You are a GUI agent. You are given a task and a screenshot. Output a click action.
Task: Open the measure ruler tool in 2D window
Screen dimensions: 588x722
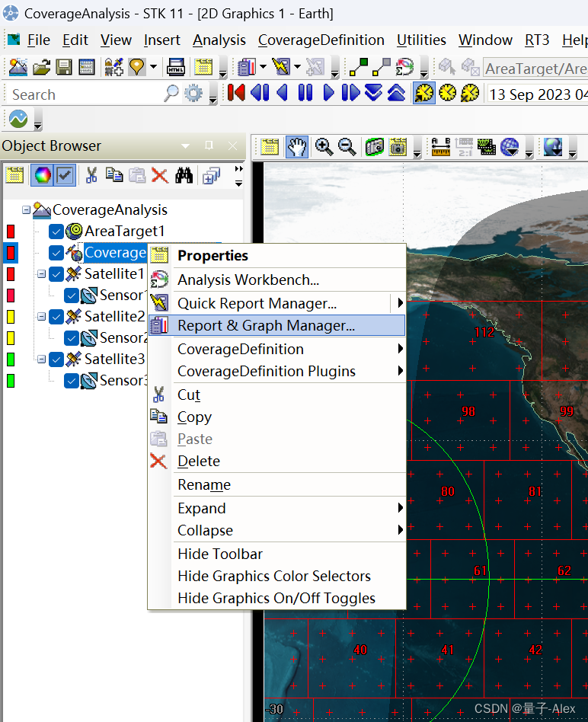pos(441,147)
